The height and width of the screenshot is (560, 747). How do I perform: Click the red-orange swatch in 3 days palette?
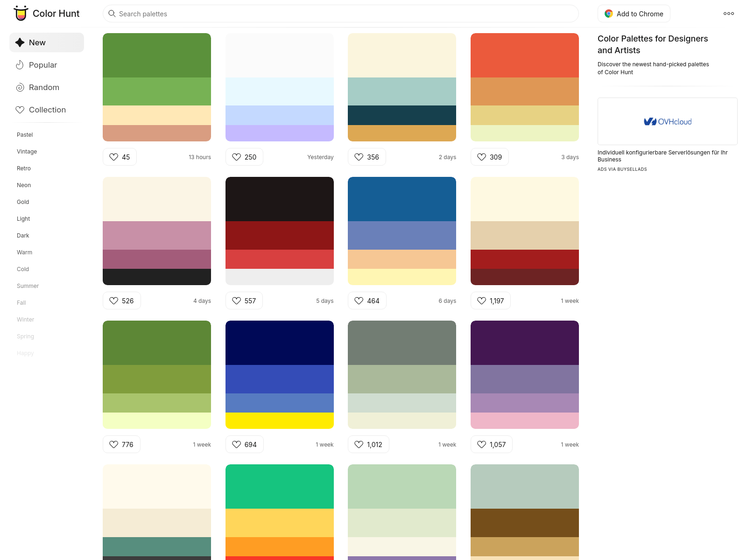click(525, 55)
